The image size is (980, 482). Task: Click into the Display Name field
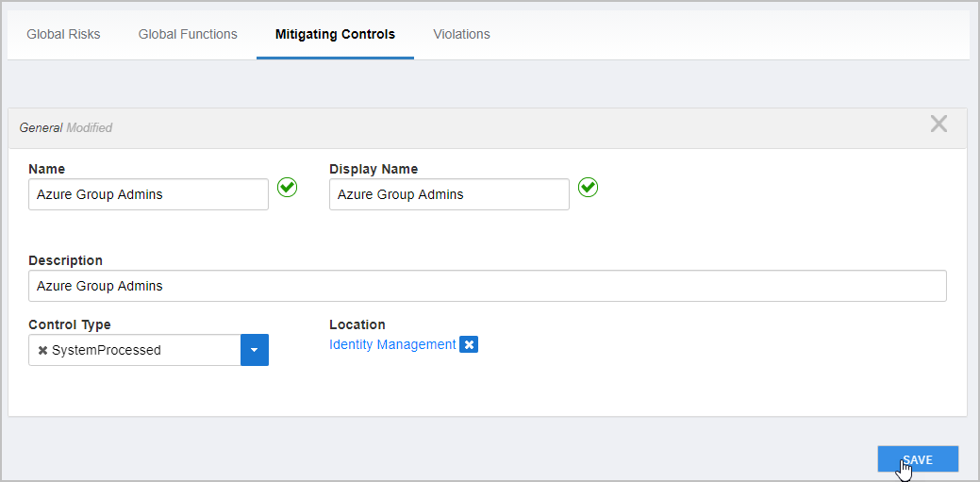[x=449, y=195]
